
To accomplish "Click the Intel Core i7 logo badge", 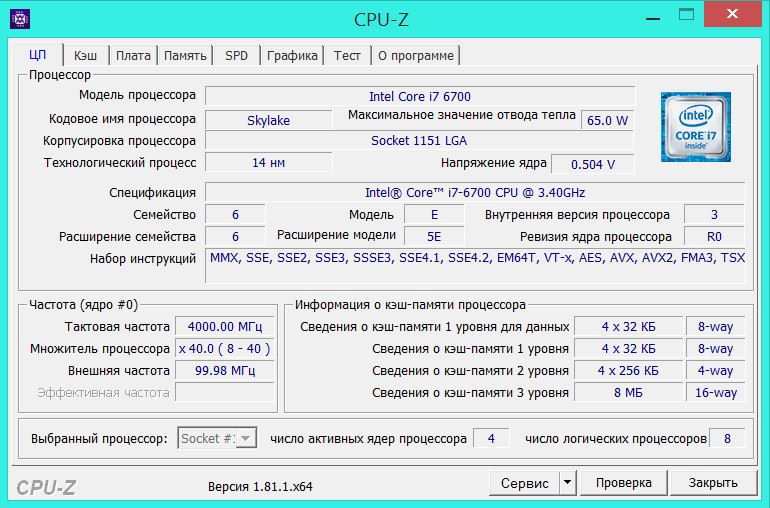I will 695,127.
